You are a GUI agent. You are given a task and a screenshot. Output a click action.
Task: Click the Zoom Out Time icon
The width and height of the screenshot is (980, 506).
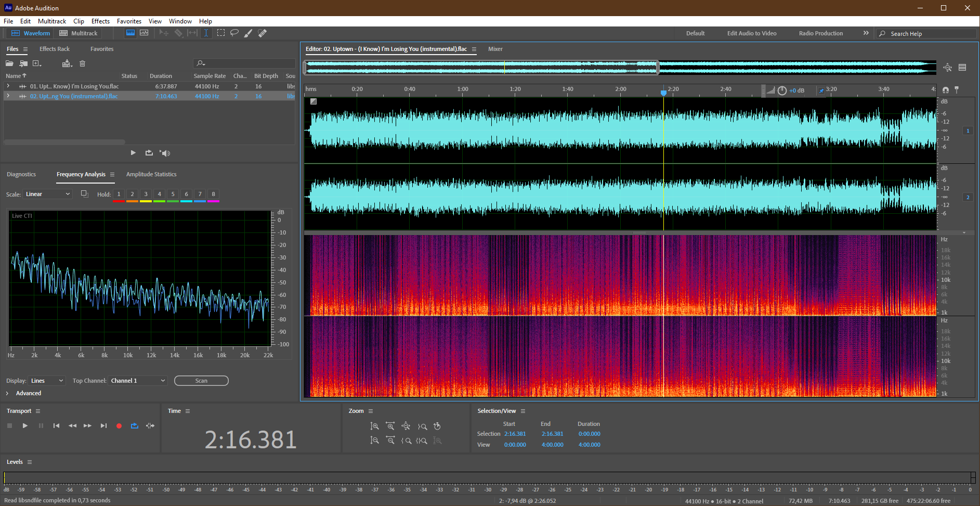(390, 440)
